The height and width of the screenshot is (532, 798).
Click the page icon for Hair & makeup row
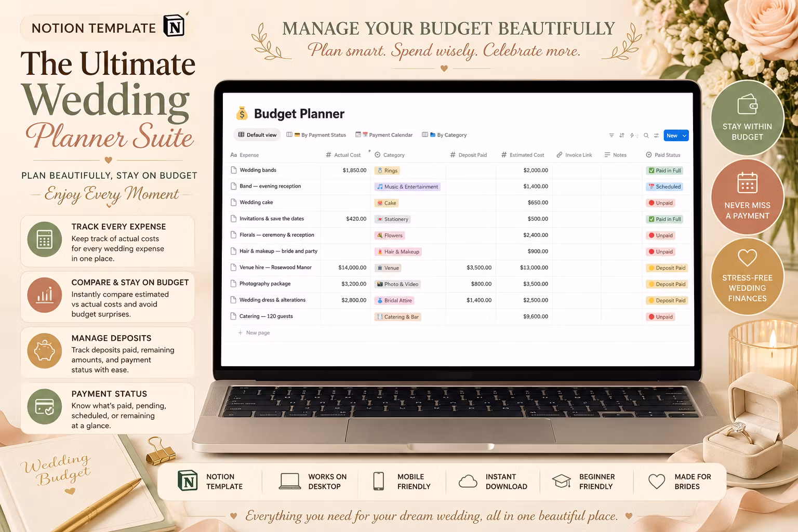pos(233,251)
